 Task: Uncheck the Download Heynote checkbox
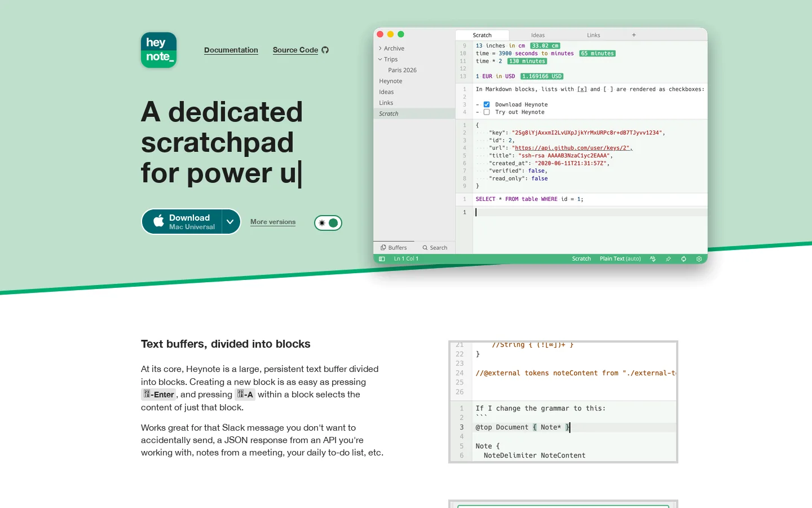(x=487, y=104)
